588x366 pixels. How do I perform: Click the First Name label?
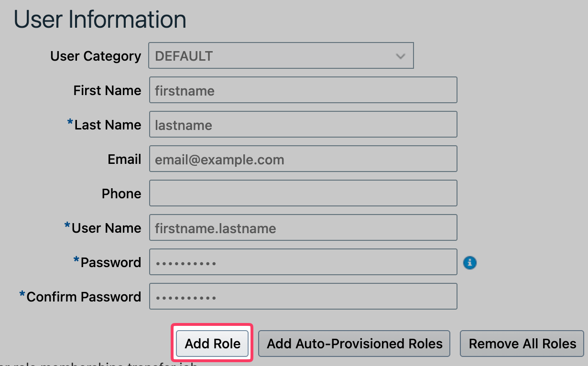[x=107, y=90]
